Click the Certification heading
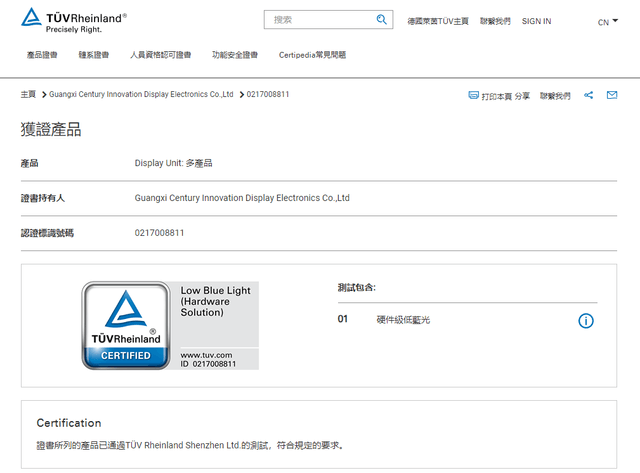 69,423
